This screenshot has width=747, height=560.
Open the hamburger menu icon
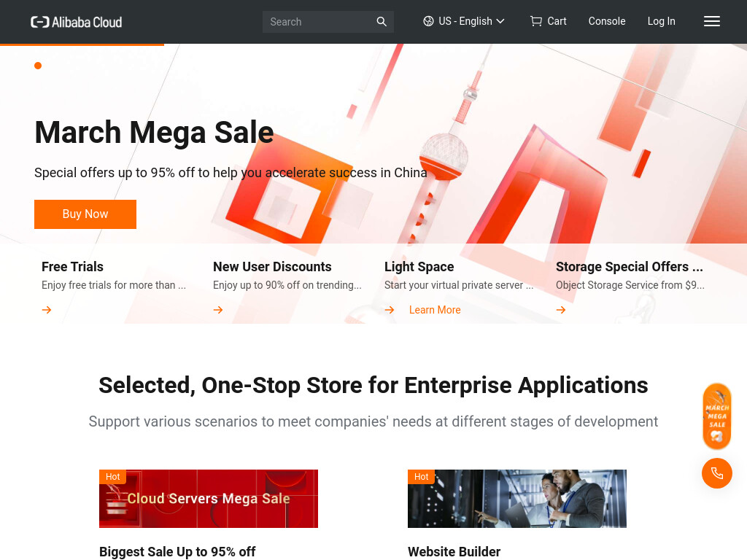click(x=712, y=21)
